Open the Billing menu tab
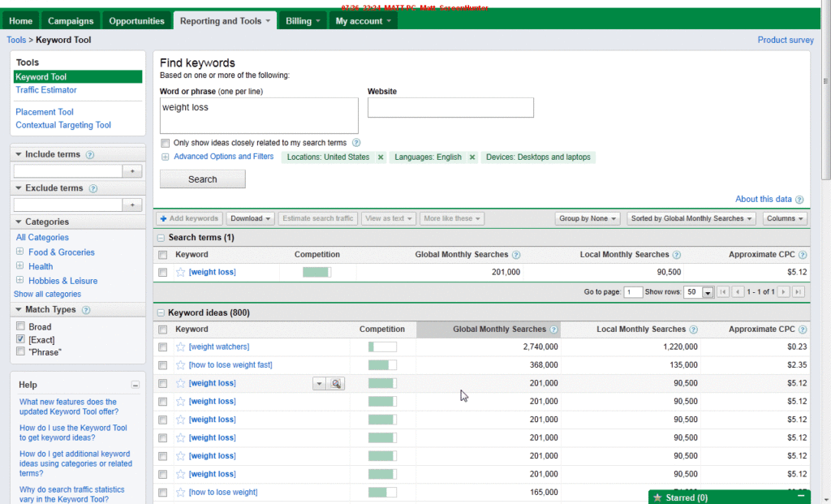Viewport: 831px width, 504px height. 303,21
